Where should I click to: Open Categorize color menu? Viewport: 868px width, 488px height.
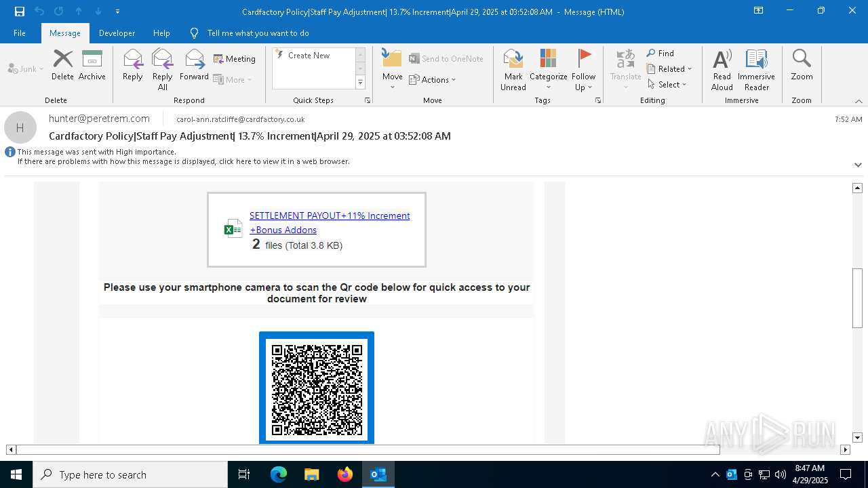pyautogui.click(x=548, y=69)
